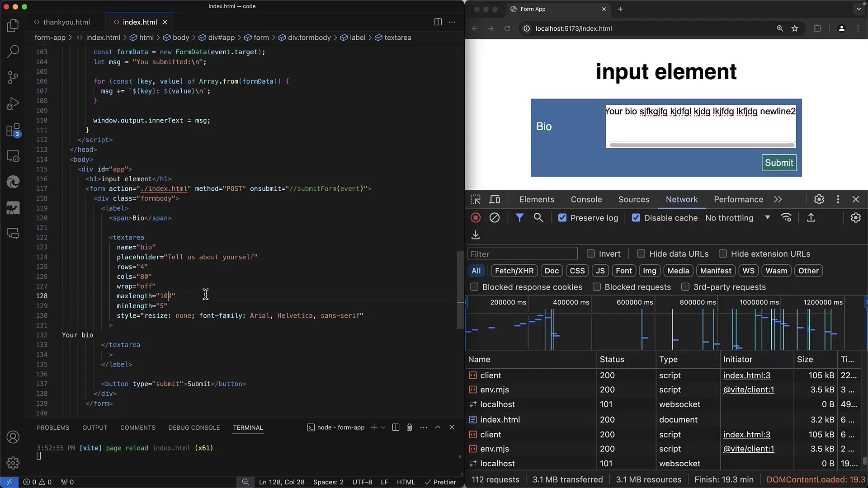
Task: Split the editor right
Action: [x=438, y=22]
